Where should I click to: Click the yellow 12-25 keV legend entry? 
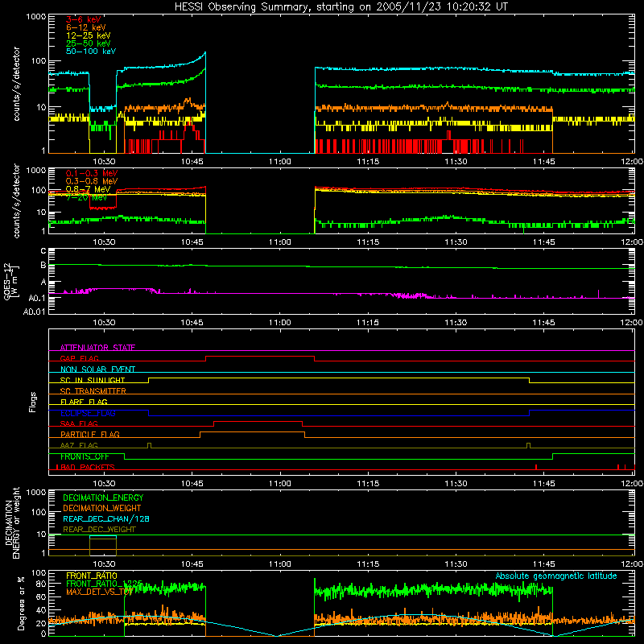coord(89,35)
